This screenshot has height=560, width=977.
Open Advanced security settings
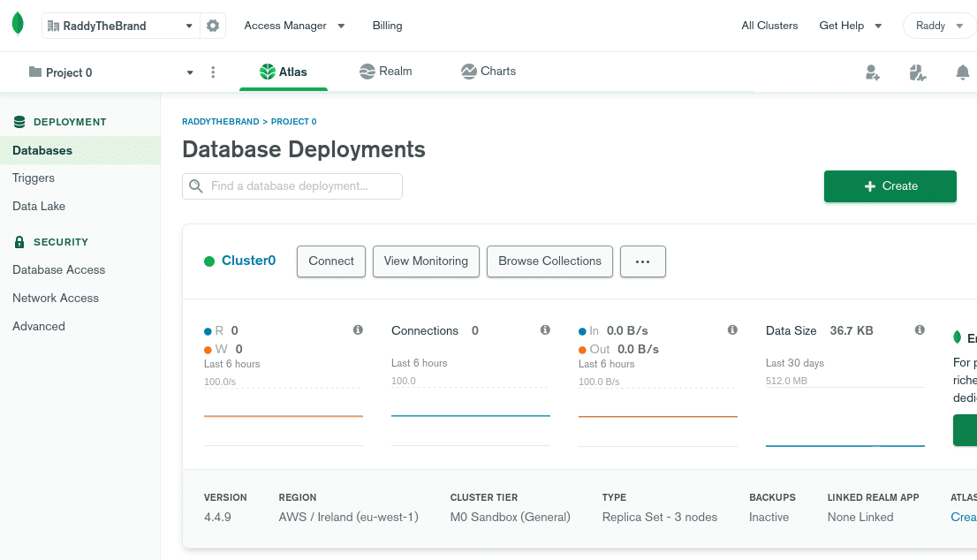click(x=39, y=326)
